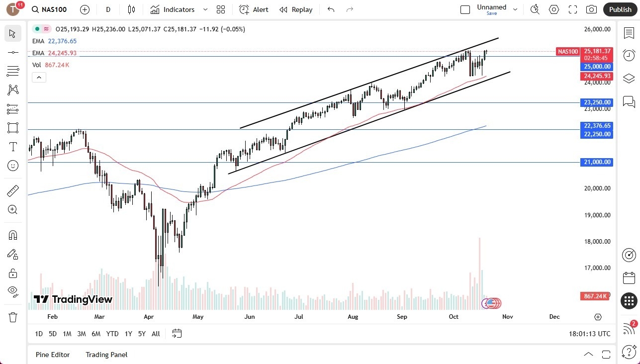This screenshot has width=640, height=364.
Task: Enable magnet mode in the left toolbar
Action: coord(13,235)
